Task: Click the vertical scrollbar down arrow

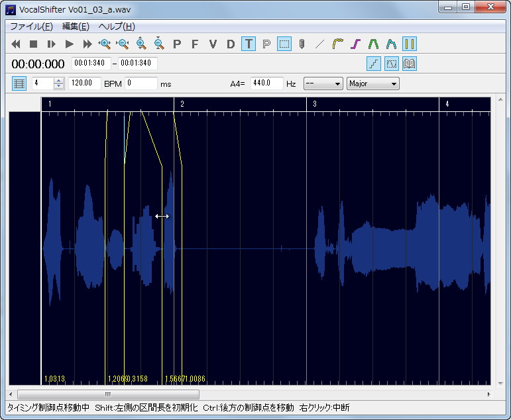Action: point(500,384)
